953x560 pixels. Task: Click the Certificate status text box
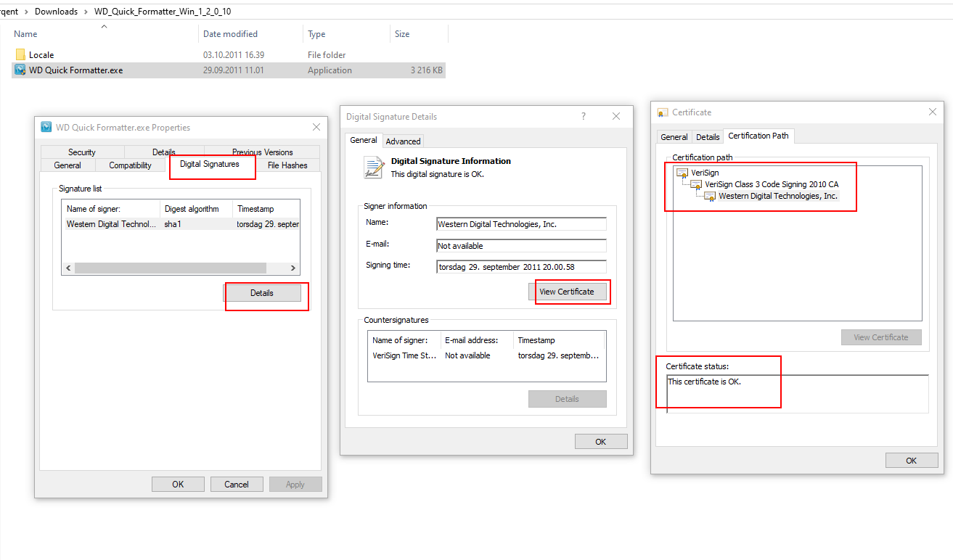coord(797,394)
